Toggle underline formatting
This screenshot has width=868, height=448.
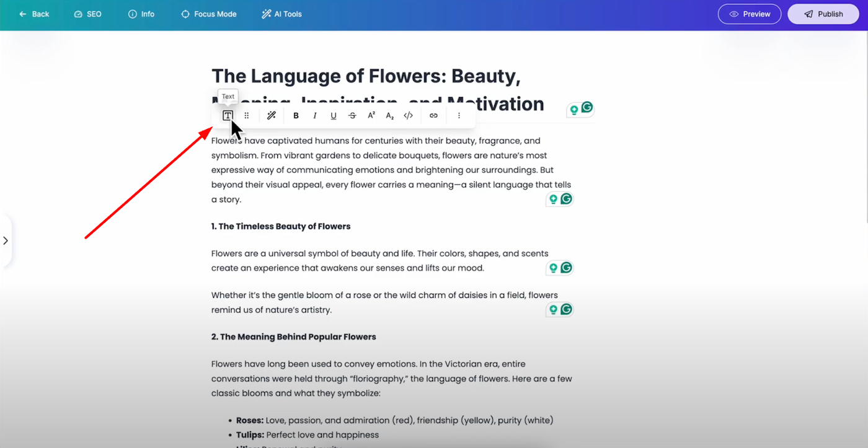click(334, 116)
